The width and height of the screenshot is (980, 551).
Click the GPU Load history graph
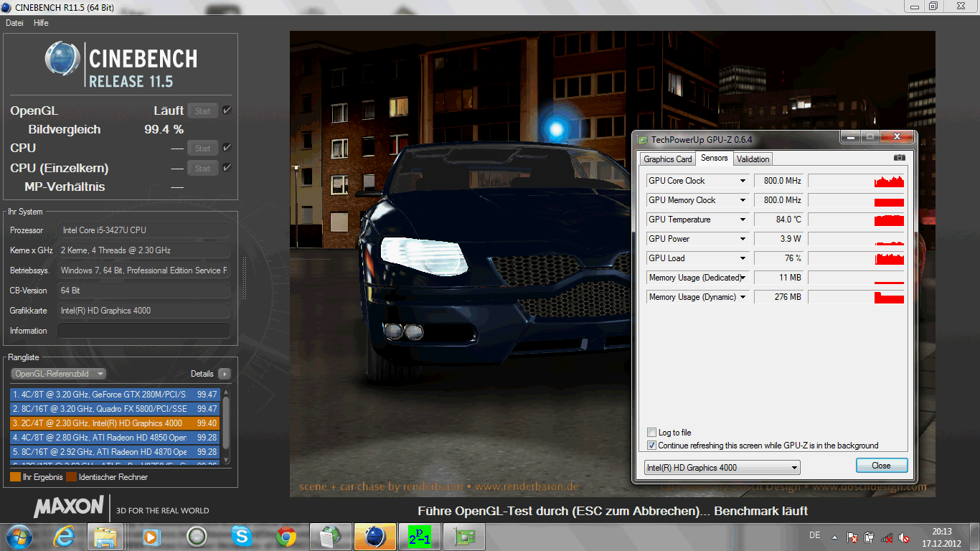pos(856,258)
